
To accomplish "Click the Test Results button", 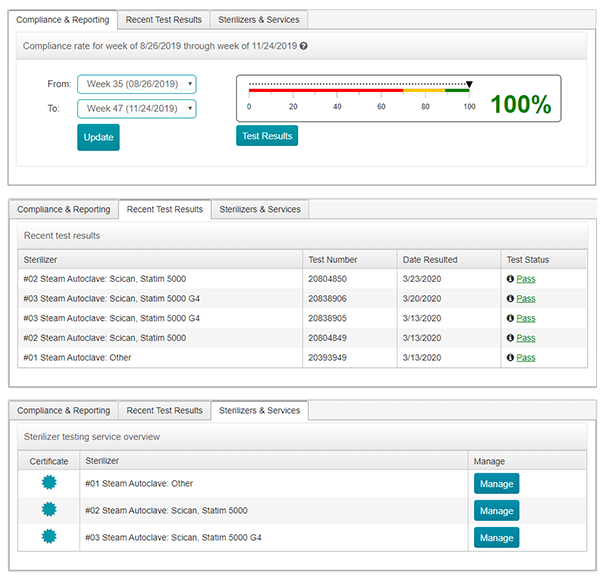I will [x=267, y=136].
